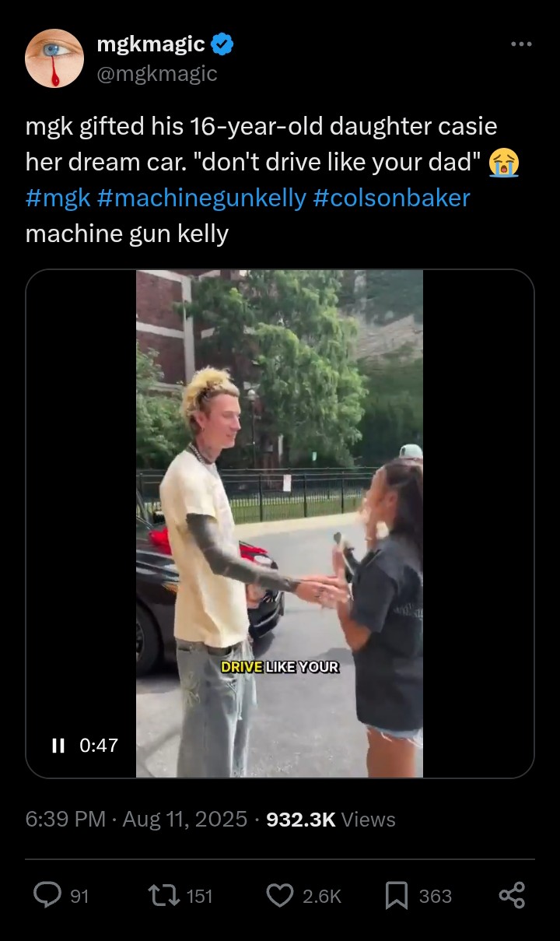Image resolution: width=560 pixels, height=941 pixels.
Task: Click the blue verified badge
Action: tap(222, 45)
